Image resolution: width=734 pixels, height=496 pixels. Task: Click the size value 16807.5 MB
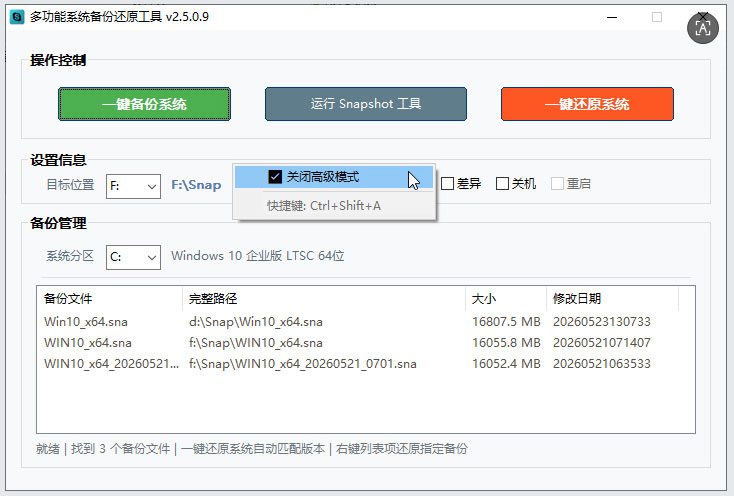[x=506, y=322]
